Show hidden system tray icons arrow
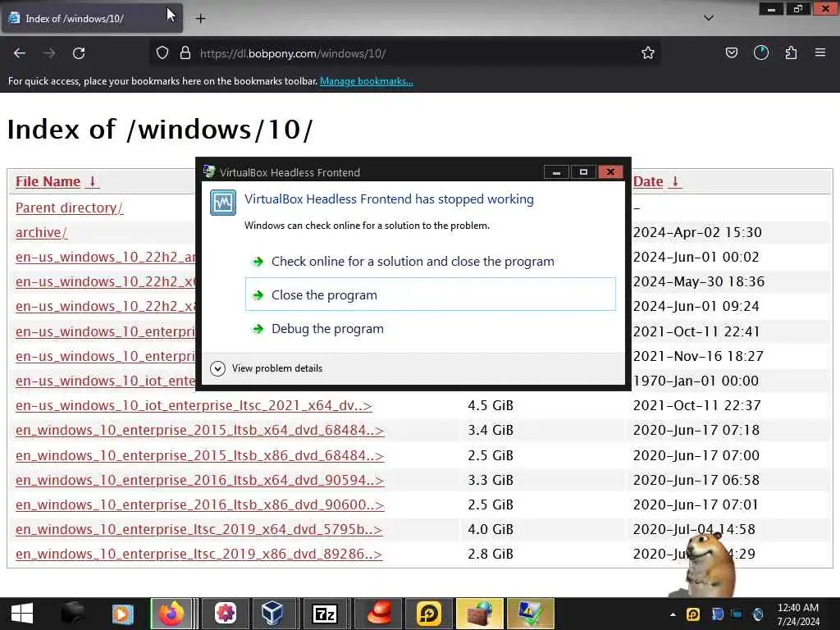The height and width of the screenshot is (630, 840). [x=673, y=614]
